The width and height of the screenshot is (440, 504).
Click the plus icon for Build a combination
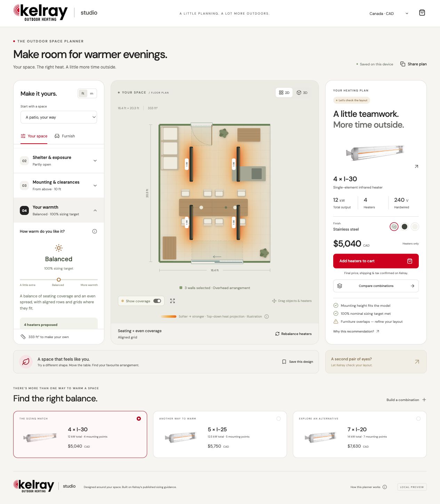[x=424, y=400]
